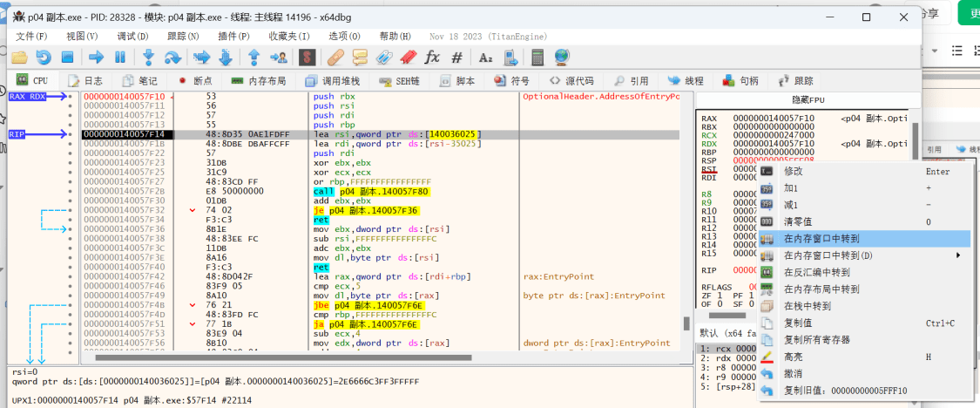Switch to the 日志 tab

pos(85,81)
